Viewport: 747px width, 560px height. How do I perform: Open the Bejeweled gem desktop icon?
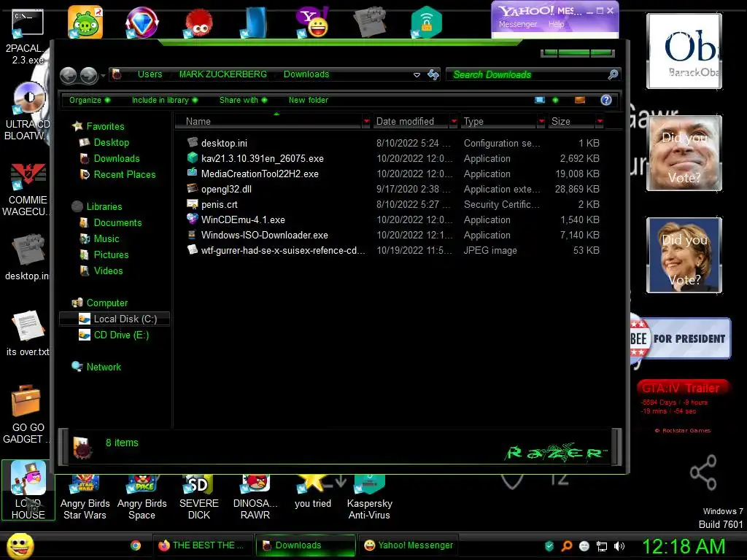click(142, 23)
